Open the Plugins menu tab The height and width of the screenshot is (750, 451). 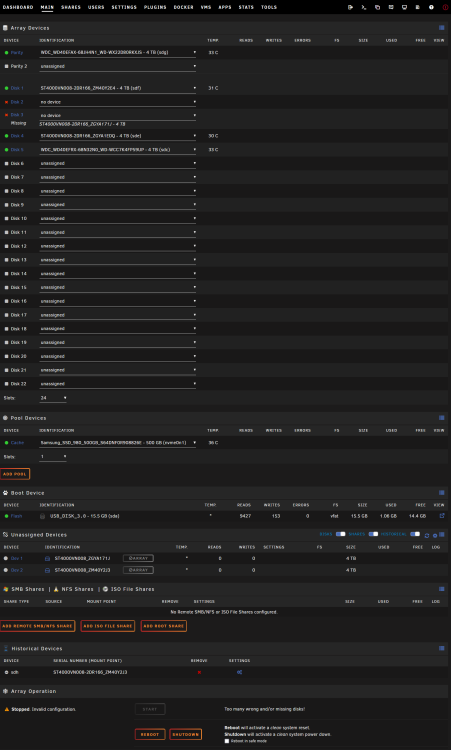pos(155,7)
